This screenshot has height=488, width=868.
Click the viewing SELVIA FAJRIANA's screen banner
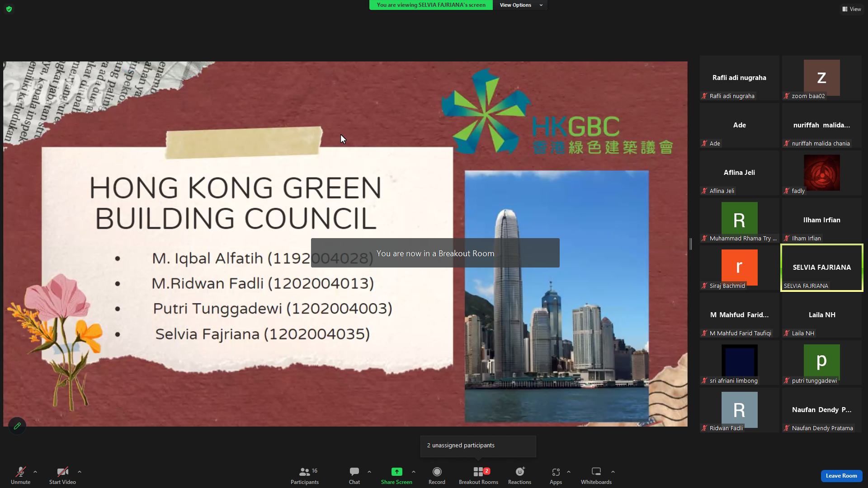point(431,5)
